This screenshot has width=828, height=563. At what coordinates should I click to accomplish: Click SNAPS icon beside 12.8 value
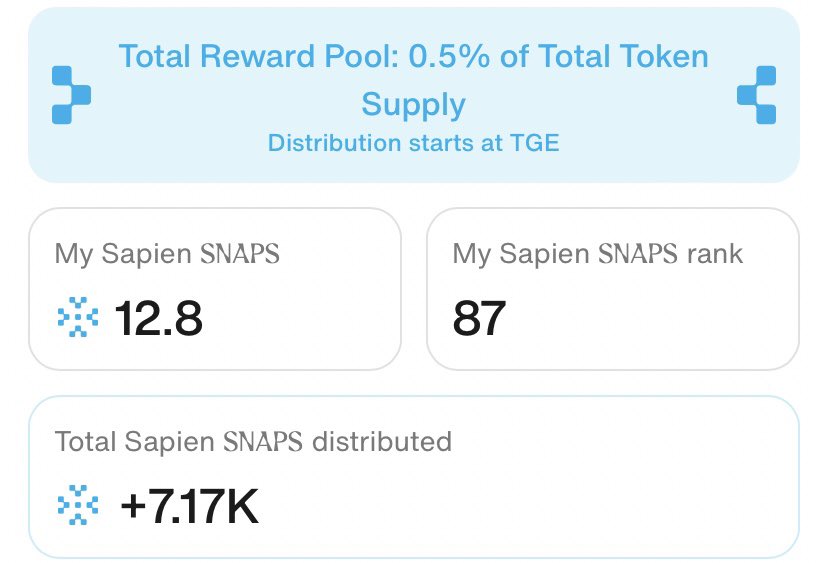[78, 317]
